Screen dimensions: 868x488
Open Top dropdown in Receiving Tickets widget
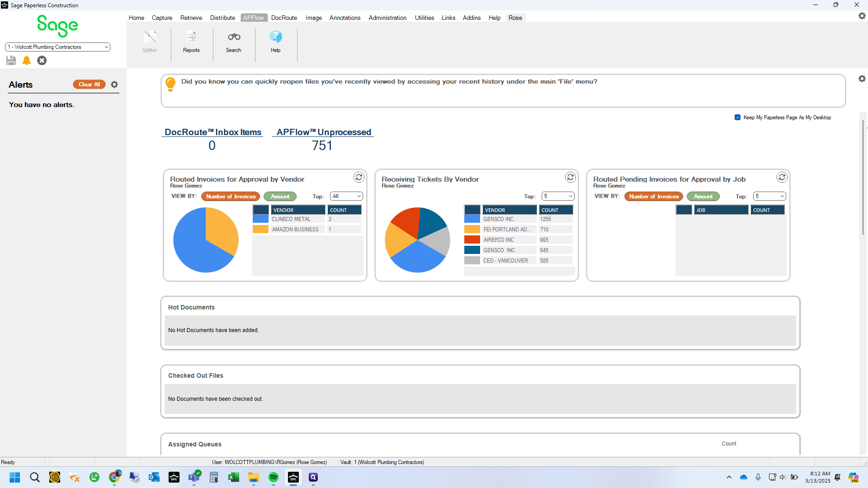coord(558,196)
